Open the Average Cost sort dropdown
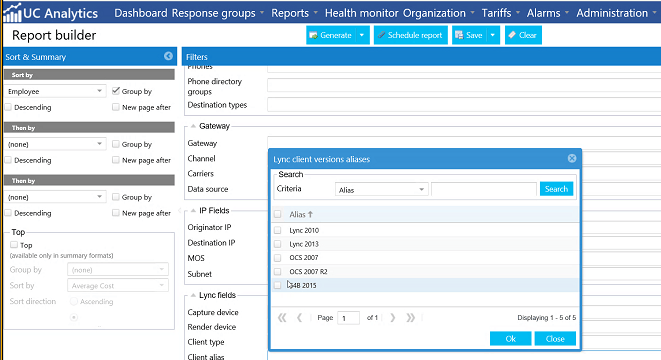This screenshot has width=661, height=360. point(118,285)
